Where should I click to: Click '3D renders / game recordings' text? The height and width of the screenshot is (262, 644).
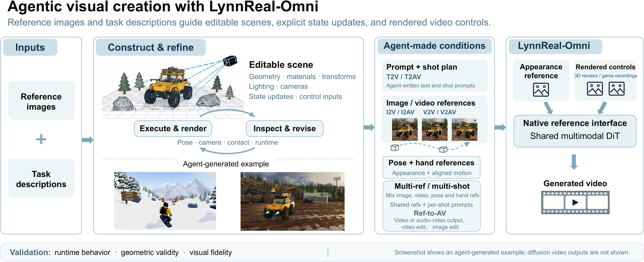605,76
